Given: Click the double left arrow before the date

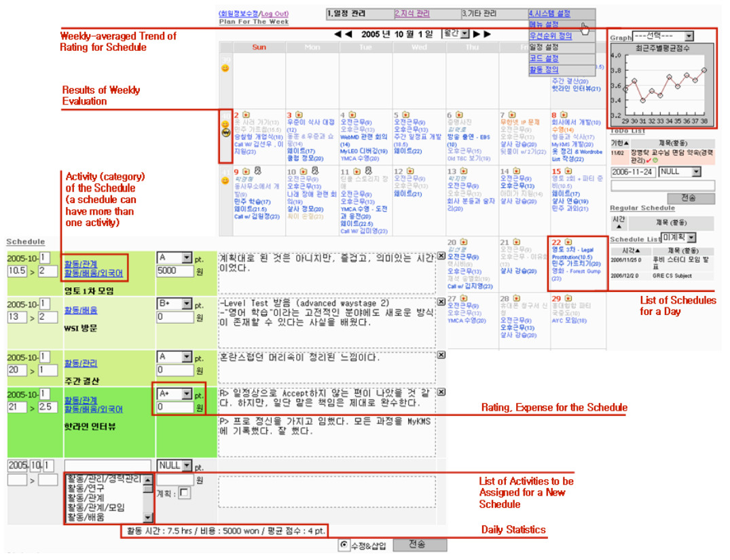Looking at the screenshot, I should [x=343, y=34].
